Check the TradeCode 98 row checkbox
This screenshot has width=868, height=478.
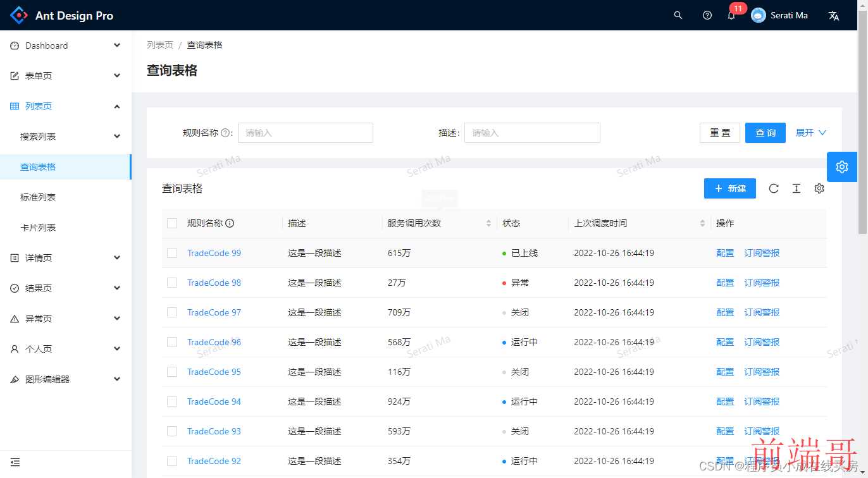172,283
